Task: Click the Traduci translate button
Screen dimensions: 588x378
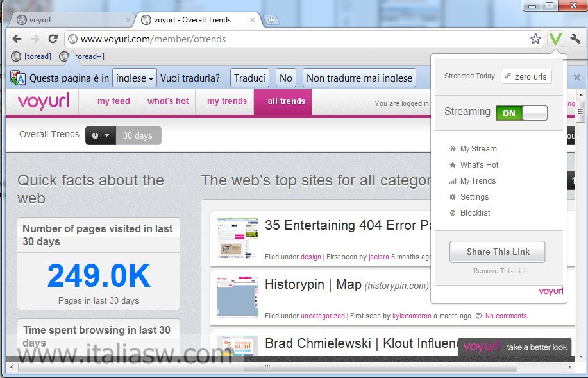Action: 249,78
